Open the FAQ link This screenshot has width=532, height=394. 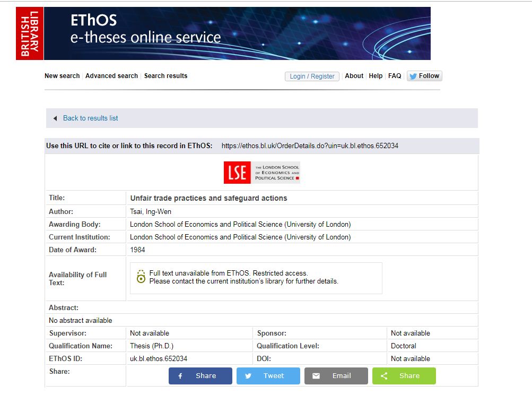pyautogui.click(x=395, y=76)
